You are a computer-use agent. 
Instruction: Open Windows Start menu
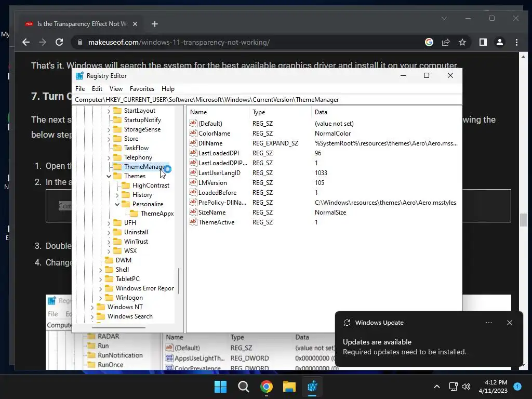coord(220,387)
